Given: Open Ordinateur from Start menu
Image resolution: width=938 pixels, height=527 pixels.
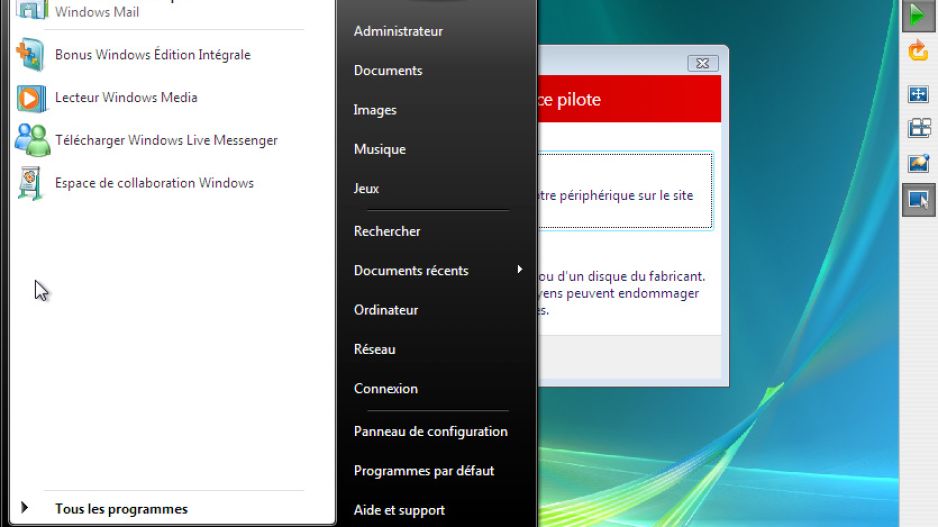Looking at the screenshot, I should coord(385,310).
